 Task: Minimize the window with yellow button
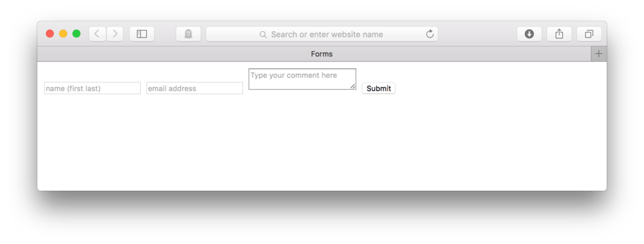(63, 34)
